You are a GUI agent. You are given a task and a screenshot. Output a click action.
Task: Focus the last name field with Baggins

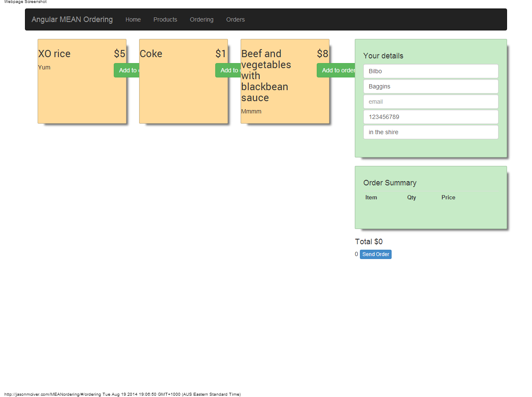(431, 86)
